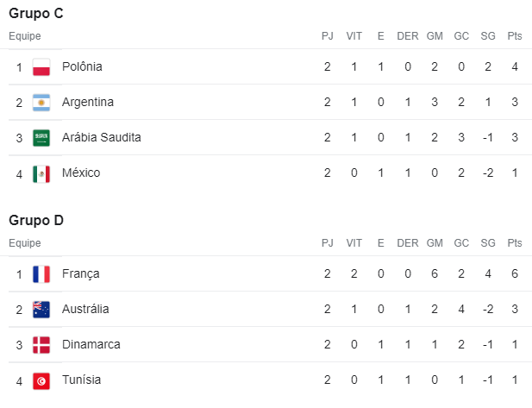Select the Arábia Saudita team name
This screenshot has height=408, width=532.
(x=101, y=137)
